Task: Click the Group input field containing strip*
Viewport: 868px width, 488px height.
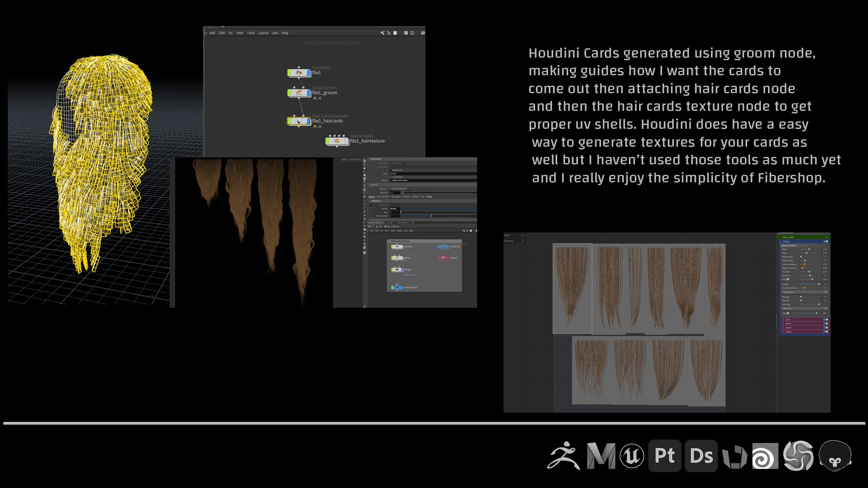Action: (433, 174)
